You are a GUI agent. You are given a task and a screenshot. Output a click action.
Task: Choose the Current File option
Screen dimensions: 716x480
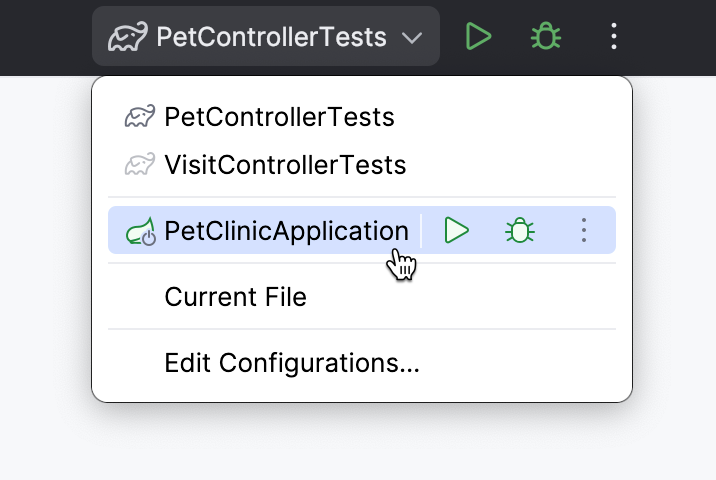coord(235,297)
